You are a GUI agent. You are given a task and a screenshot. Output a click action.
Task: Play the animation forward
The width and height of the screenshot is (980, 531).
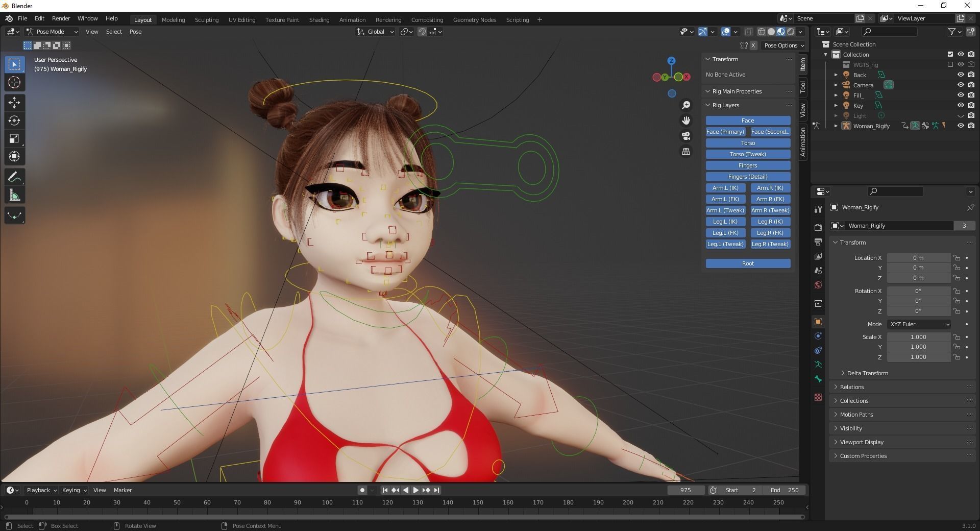coord(415,490)
